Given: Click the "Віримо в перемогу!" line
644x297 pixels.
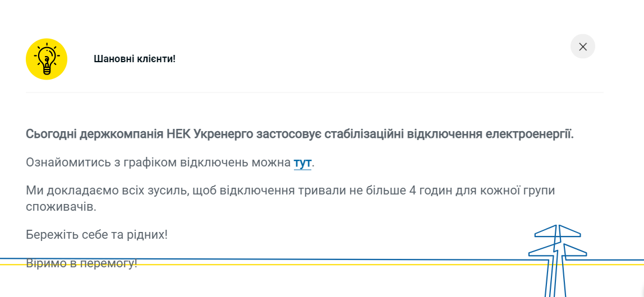Looking at the screenshot, I should [x=81, y=263].
